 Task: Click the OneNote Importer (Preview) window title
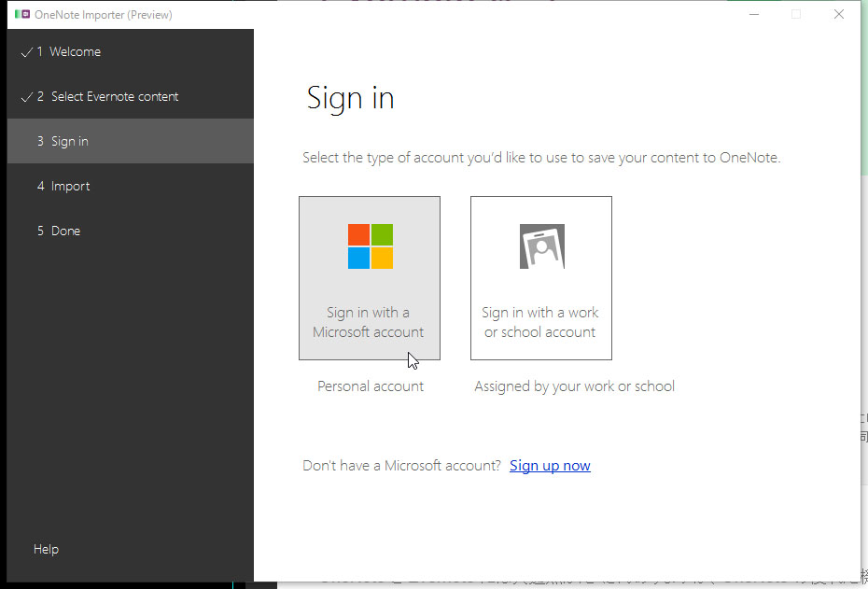tap(103, 15)
